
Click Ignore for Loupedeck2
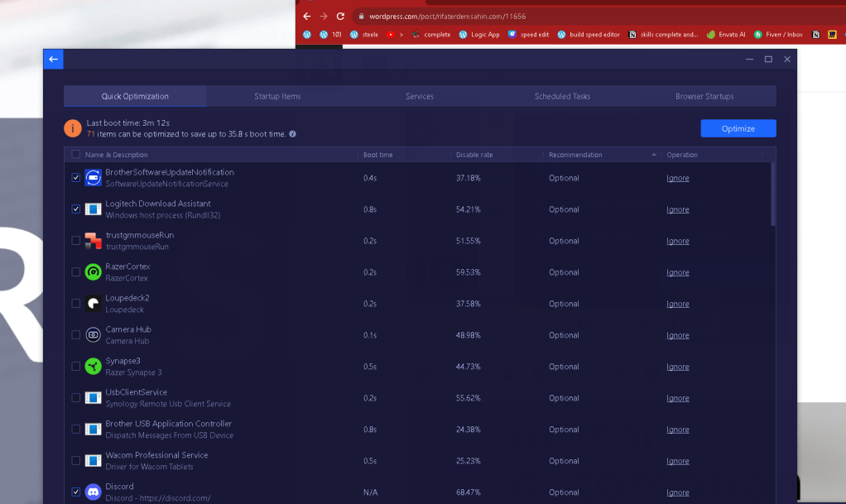click(678, 304)
